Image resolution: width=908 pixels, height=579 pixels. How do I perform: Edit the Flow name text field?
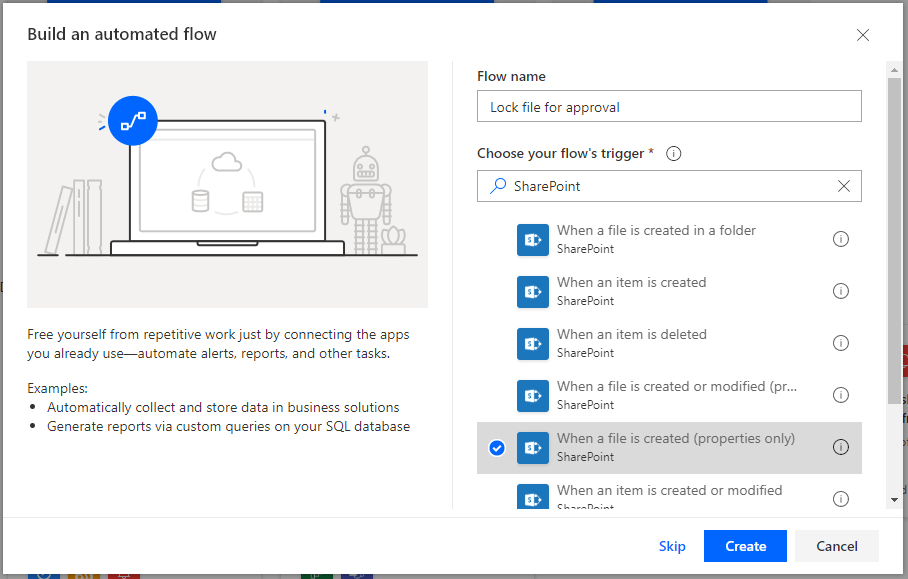(669, 107)
